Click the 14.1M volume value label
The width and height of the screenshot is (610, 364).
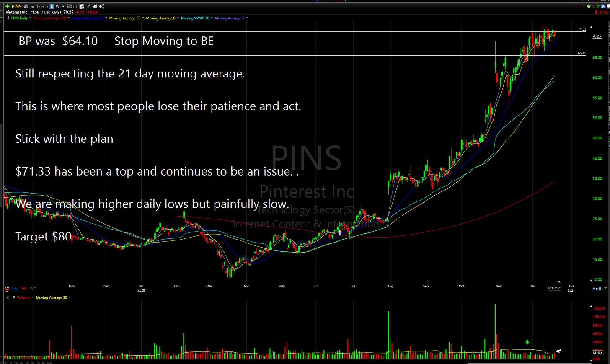(597, 353)
